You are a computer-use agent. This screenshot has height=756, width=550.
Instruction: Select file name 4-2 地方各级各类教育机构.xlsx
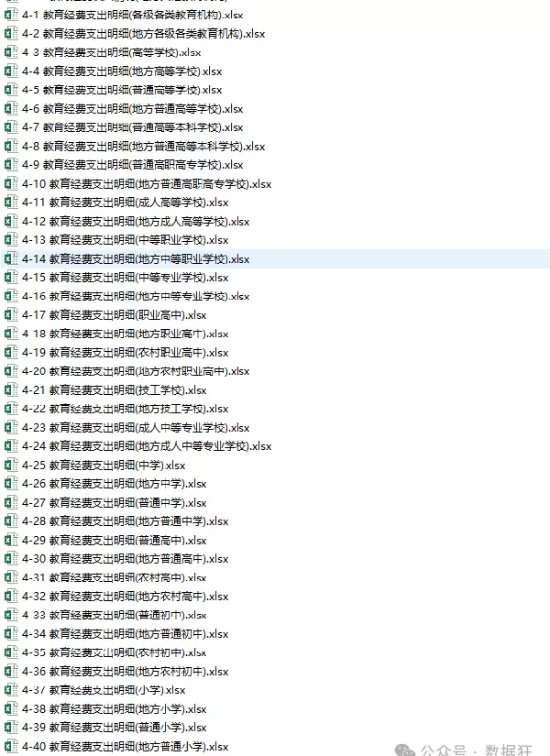(x=143, y=34)
